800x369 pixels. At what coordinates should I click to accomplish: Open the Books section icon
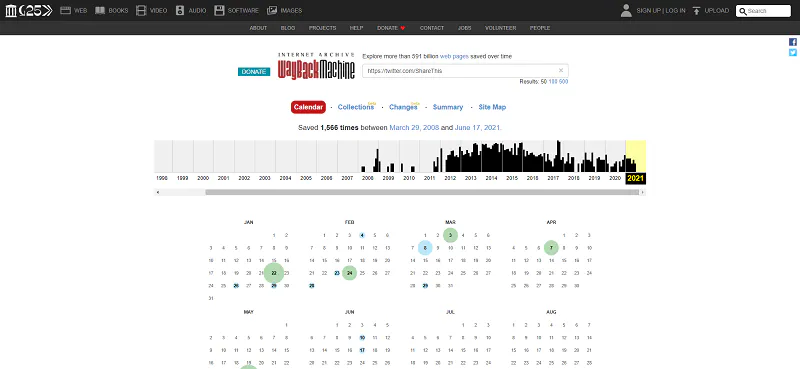point(100,10)
